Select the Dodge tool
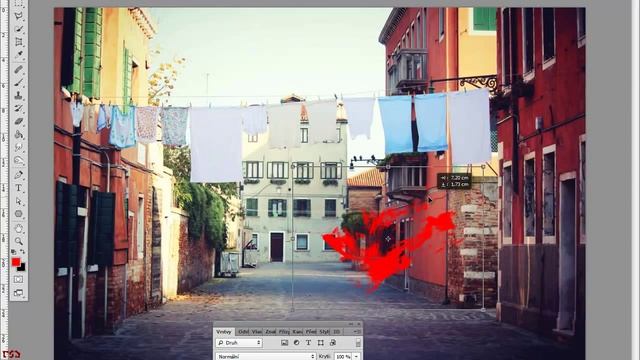Screen dimensions: 640x360 [x=18, y=160]
